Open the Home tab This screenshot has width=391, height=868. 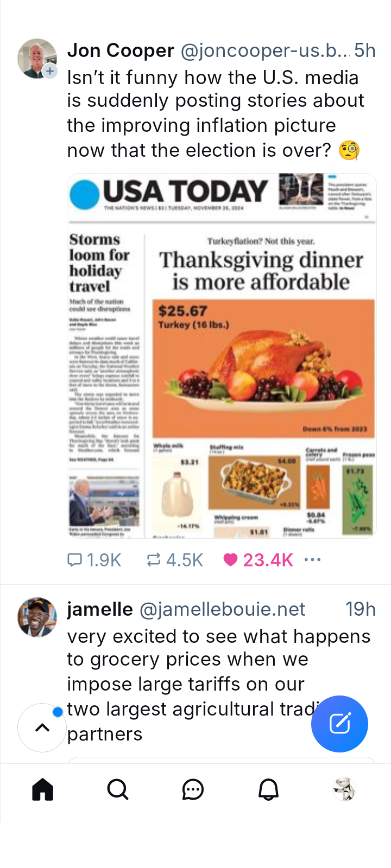[42, 789]
